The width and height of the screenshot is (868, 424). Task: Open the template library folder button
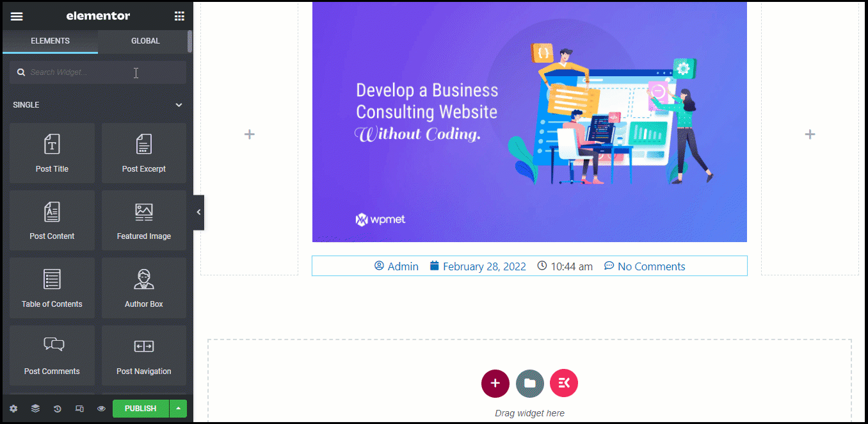530,384
